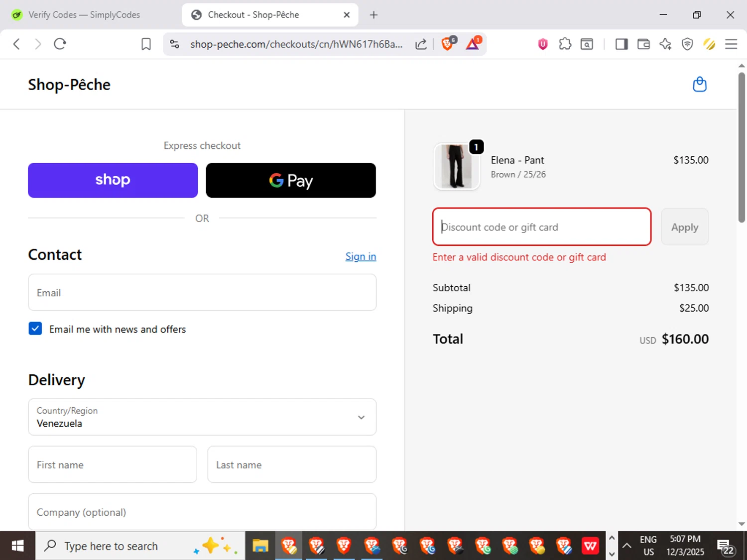
Task: Close the Checkout - Shop-Pêche tab
Action: (x=347, y=15)
